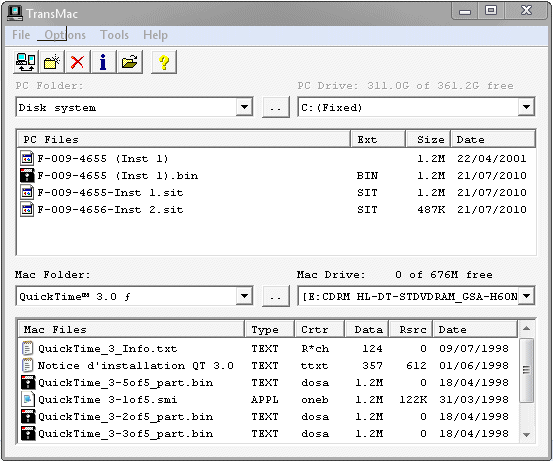Screen dimensions: 553x461
Task: Sort by Mac Files column header
Action: tap(131, 329)
